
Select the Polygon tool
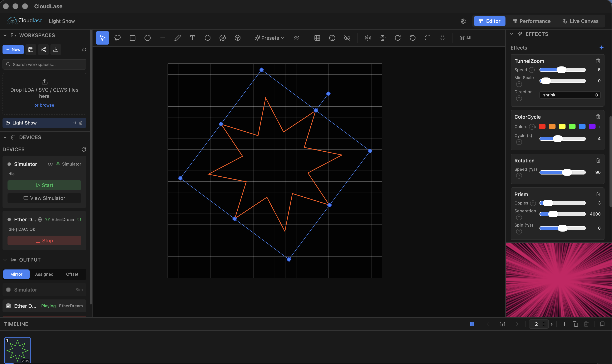207,38
